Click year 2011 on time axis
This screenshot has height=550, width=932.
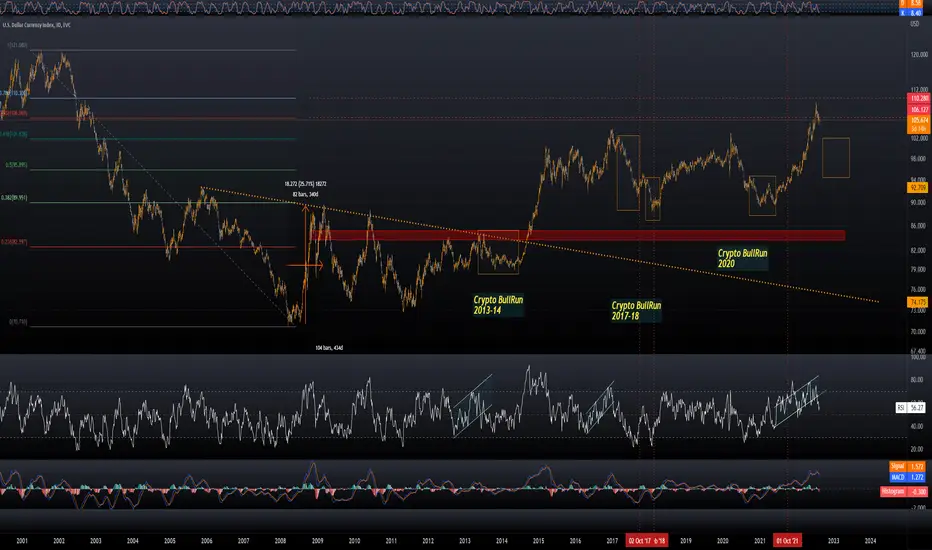[391, 541]
